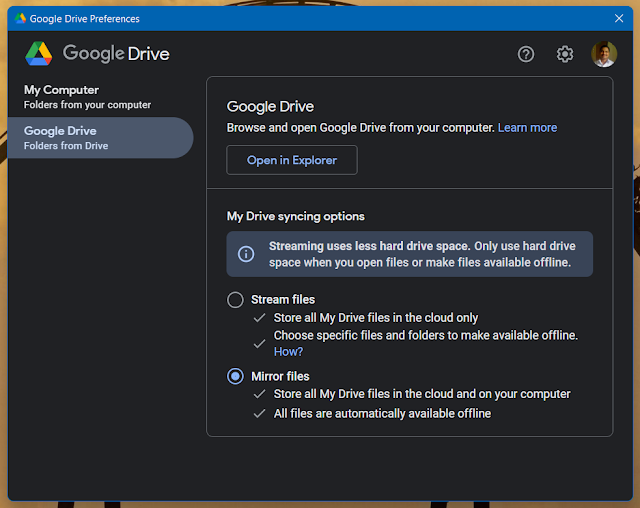Click the info icon in streaming notice
640x508 pixels.
[246, 254]
